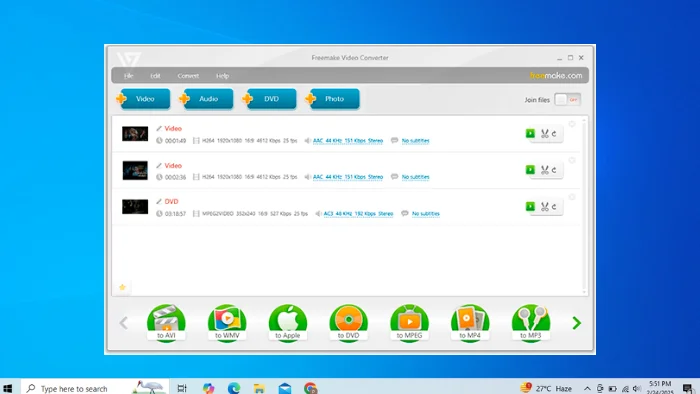Click the yellow star favorites icon
The image size is (700, 394).
pos(122,287)
